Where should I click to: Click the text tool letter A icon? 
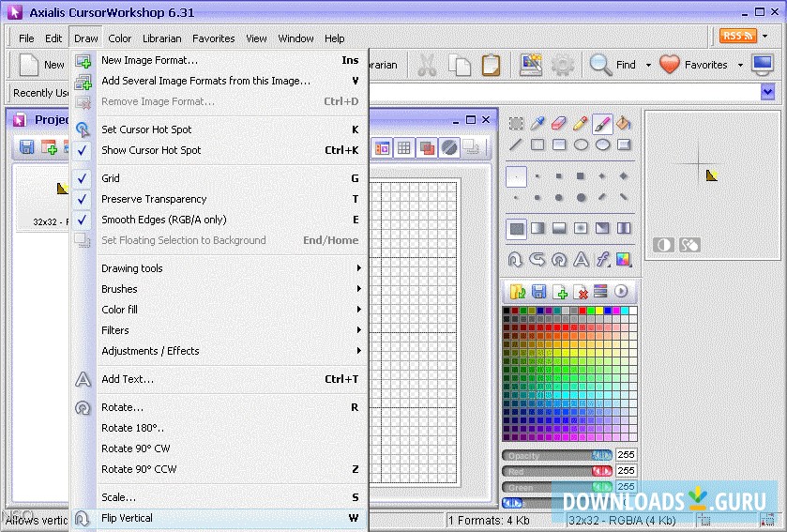(581, 259)
